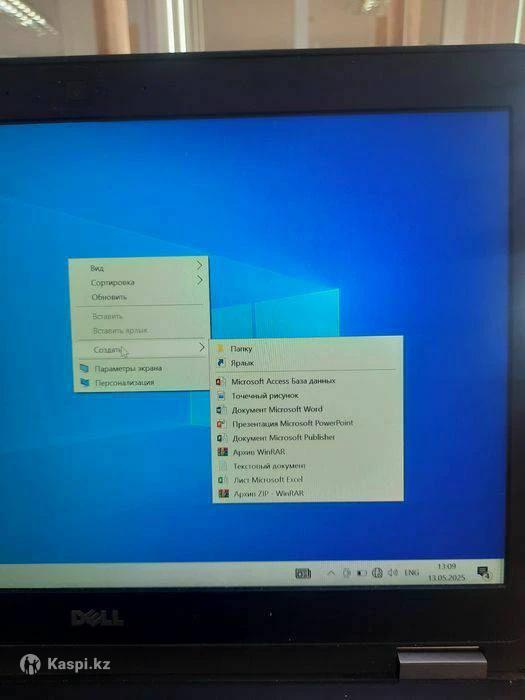Click the WinRAR archive icon
Image resolution: width=525 pixels, height=700 pixels.
(x=222, y=452)
